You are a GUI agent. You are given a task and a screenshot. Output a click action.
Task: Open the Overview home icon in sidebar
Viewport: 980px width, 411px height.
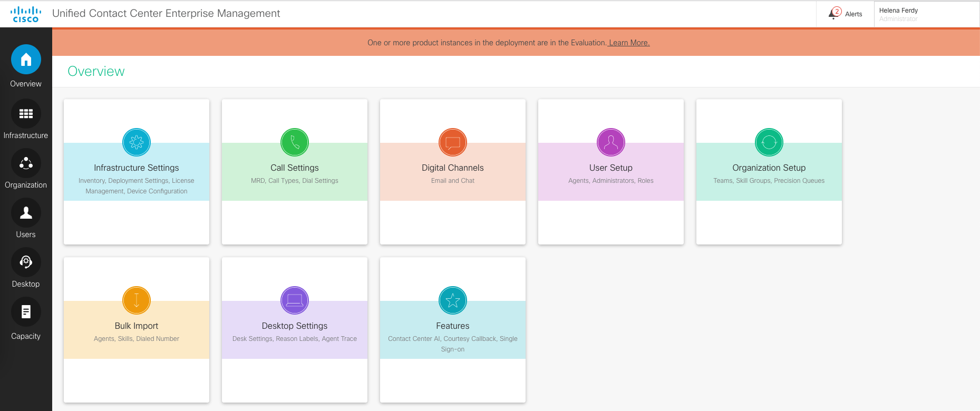tap(26, 60)
